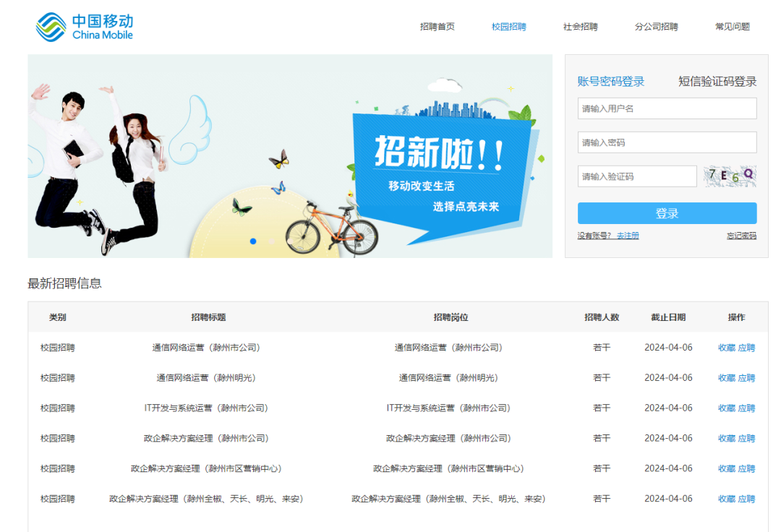Open the 常见问题 nav item
Viewport: 781px width, 532px height.
[x=732, y=27]
